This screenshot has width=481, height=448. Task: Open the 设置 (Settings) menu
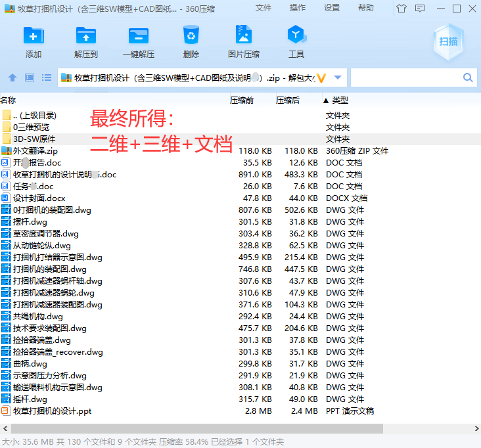(x=332, y=8)
